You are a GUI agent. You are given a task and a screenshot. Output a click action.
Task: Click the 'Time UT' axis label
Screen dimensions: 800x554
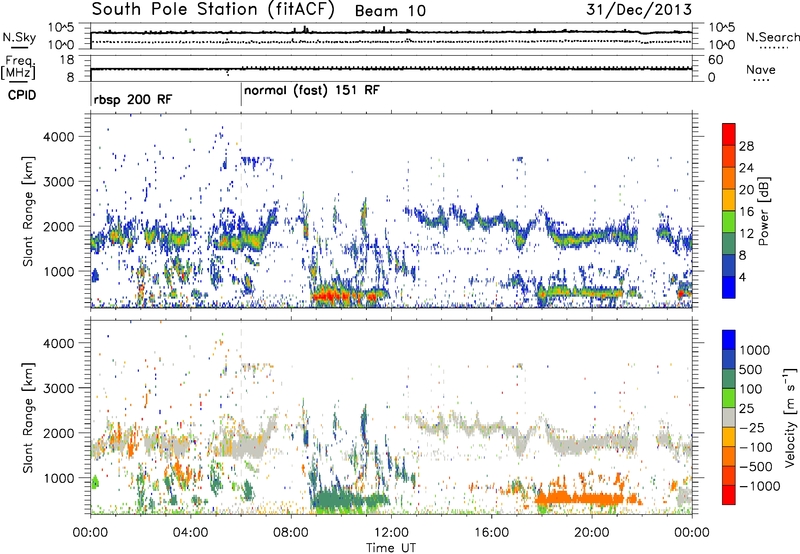pos(391,548)
